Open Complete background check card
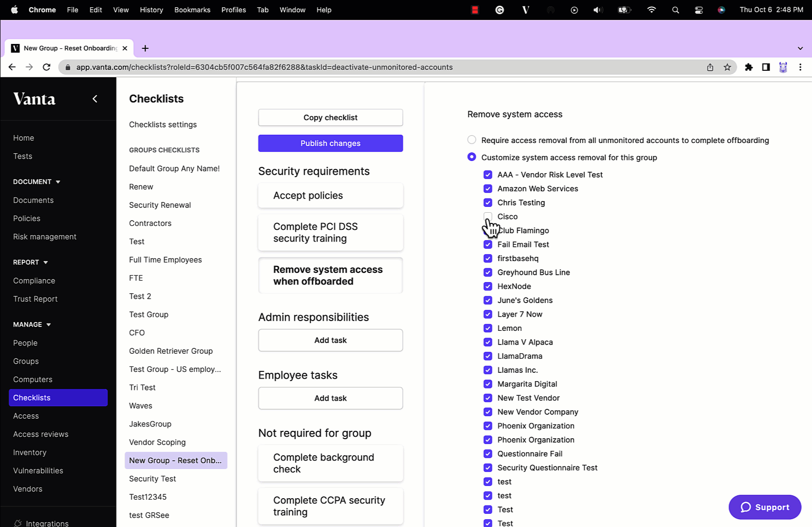Image resolution: width=812 pixels, height=527 pixels. pyautogui.click(x=331, y=463)
